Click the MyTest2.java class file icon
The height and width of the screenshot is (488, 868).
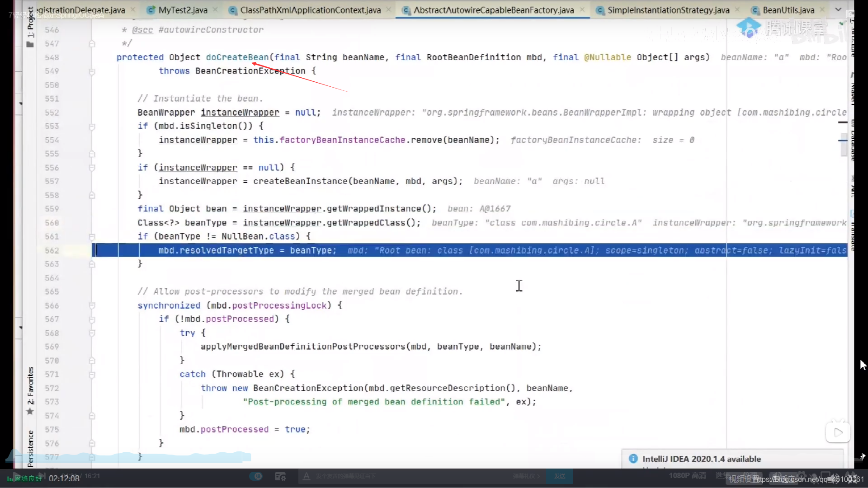151,10
